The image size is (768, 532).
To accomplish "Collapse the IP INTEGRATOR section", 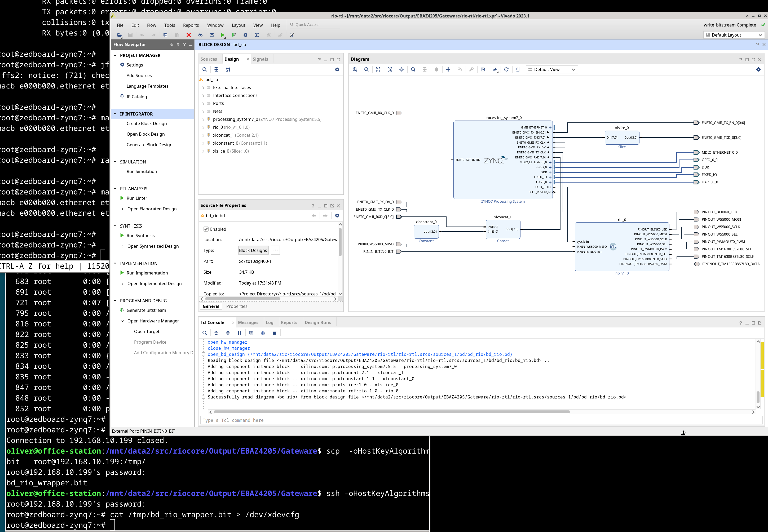I will 115,114.
